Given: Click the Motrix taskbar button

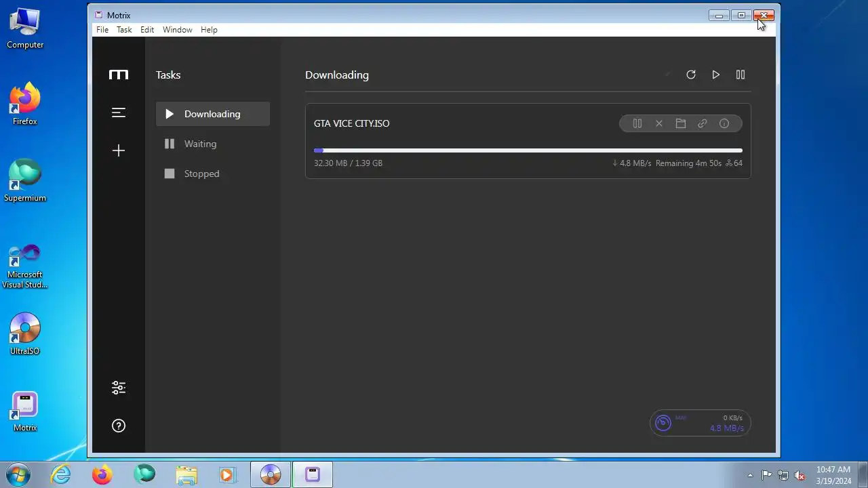Looking at the screenshot, I should pyautogui.click(x=313, y=474).
